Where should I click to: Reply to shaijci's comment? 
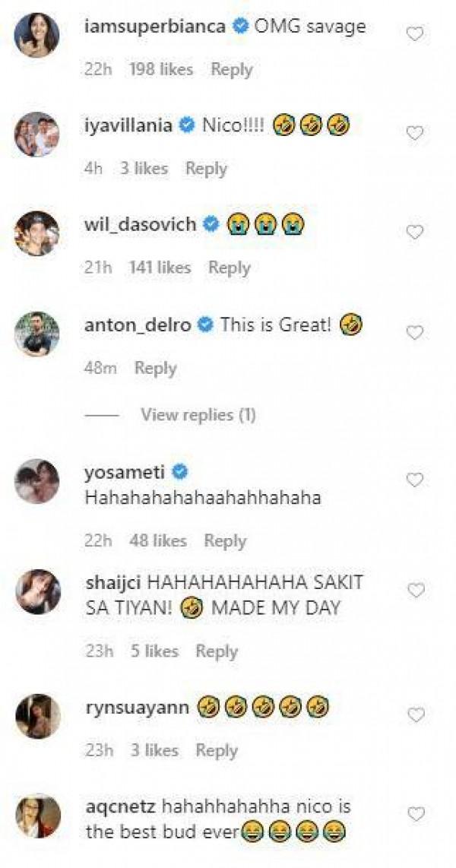pyautogui.click(x=218, y=651)
